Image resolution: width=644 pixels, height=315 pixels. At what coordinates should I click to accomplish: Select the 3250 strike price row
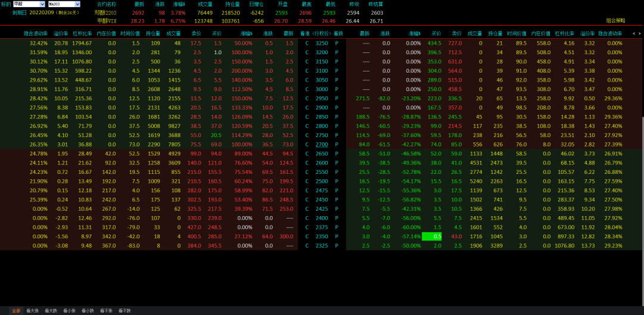(x=321, y=43)
